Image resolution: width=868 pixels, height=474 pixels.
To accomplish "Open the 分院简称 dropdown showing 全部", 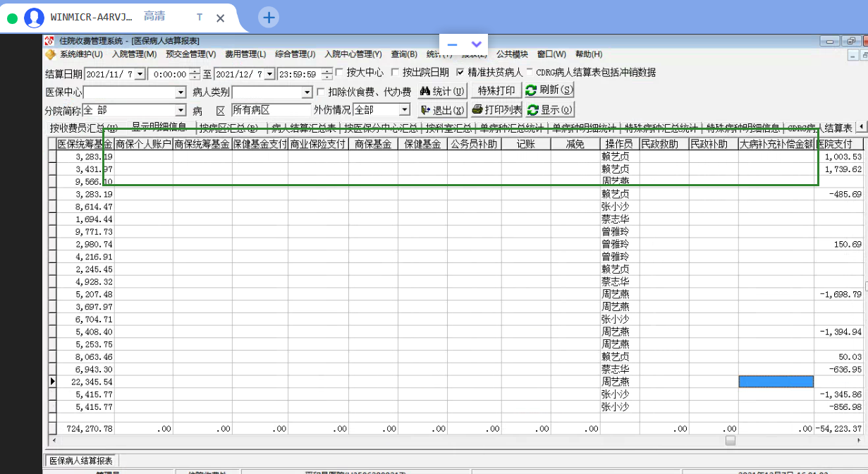I will pyautogui.click(x=180, y=110).
